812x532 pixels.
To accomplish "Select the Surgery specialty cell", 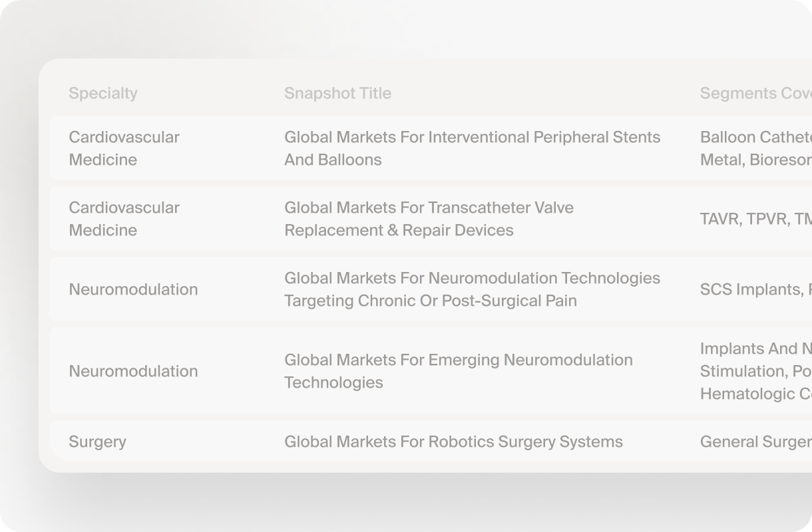I will tap(97, 442).
